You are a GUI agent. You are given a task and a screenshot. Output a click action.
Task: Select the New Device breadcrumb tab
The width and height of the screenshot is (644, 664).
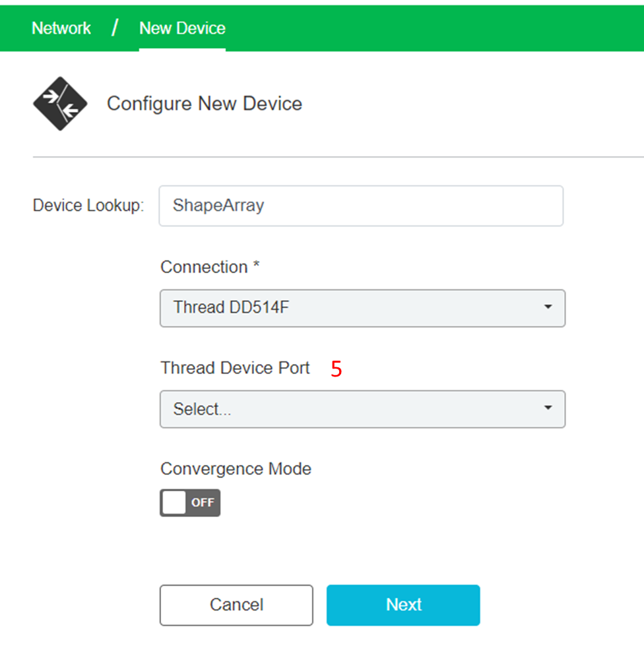point(182,28)
